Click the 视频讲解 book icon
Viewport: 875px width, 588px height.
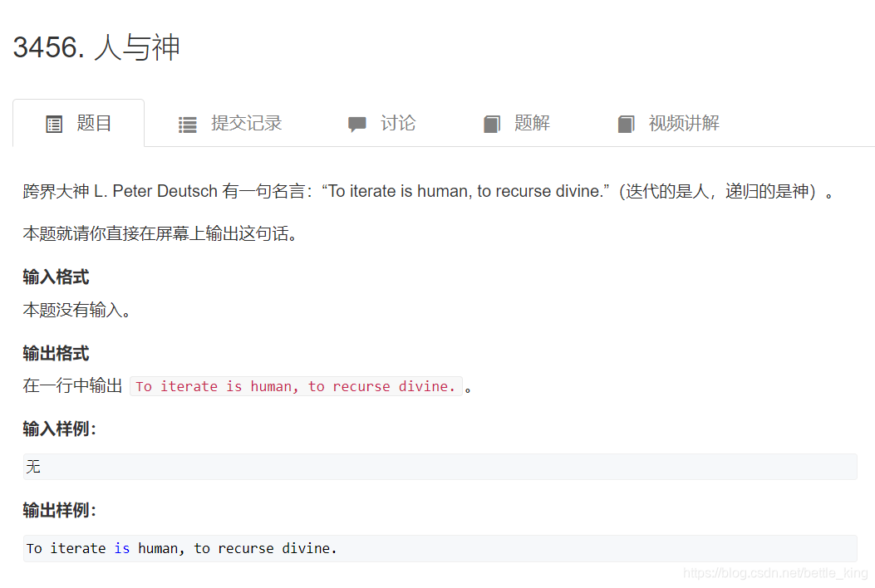(626, 124)
